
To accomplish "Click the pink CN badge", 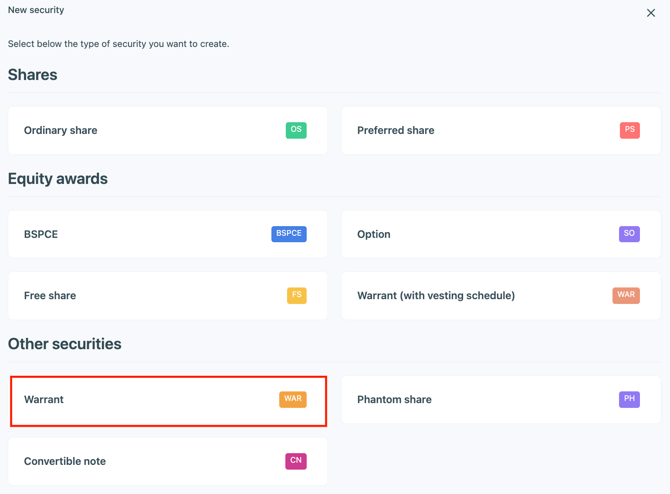I will [296, 461].
